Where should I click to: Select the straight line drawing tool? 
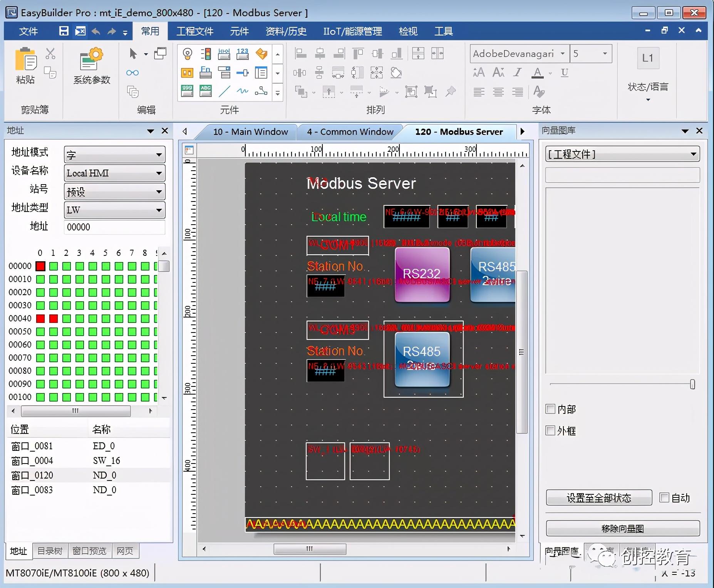[x=224, y=91]
